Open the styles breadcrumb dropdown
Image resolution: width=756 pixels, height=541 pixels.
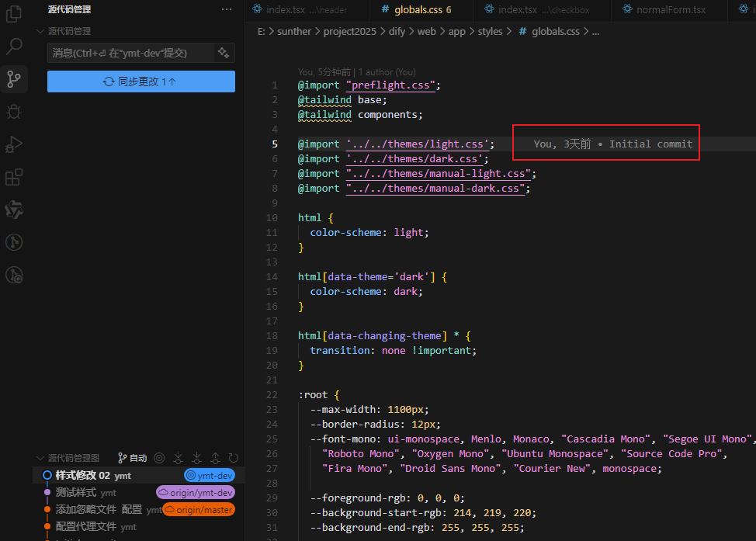tap(490, 31)
